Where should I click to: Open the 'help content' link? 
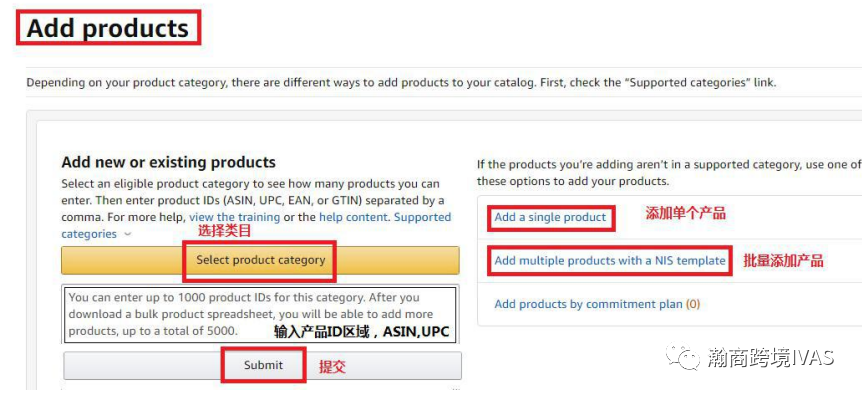point(353,217)
